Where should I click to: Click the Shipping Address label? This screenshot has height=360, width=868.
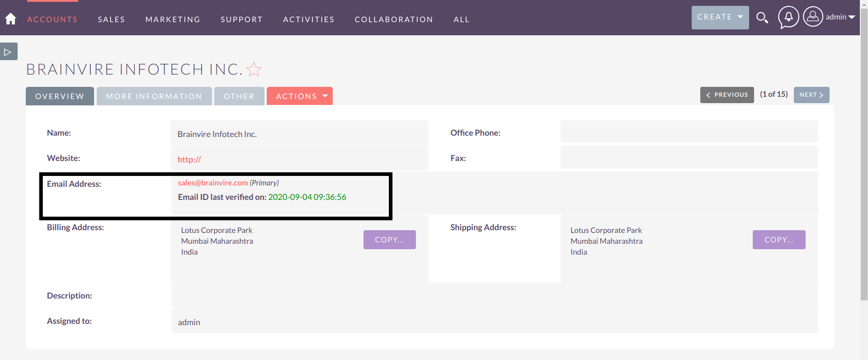(483, 227)
